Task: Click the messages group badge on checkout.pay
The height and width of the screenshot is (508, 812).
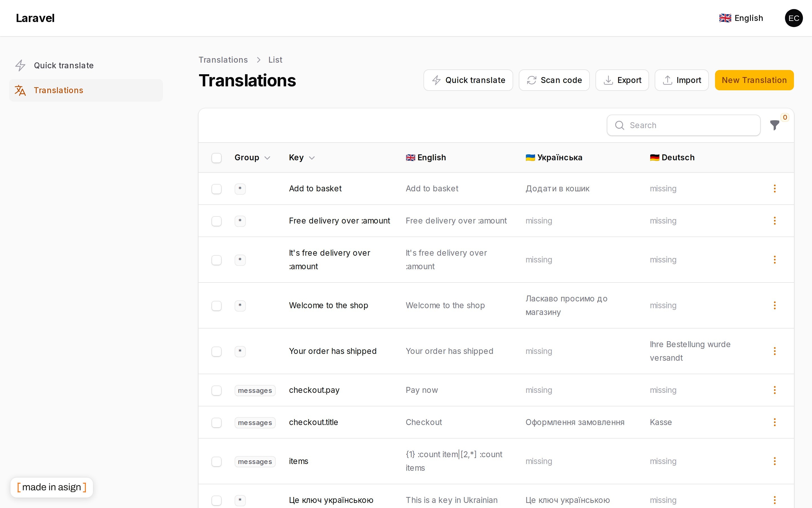Action: (255, 390)
